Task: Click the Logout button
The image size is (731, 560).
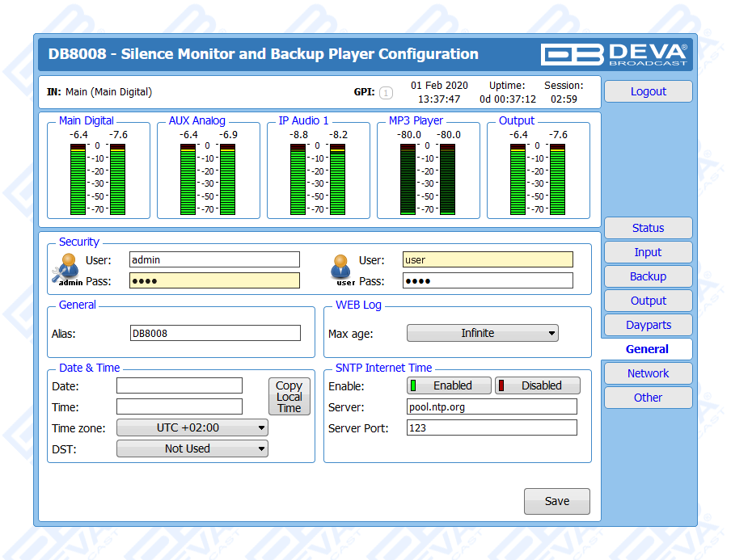Action: point(648,91)
